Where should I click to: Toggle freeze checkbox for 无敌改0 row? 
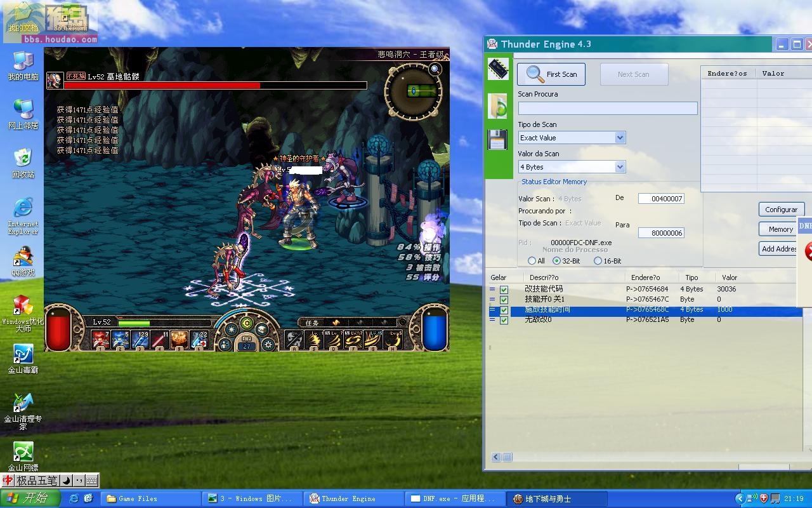504,320
